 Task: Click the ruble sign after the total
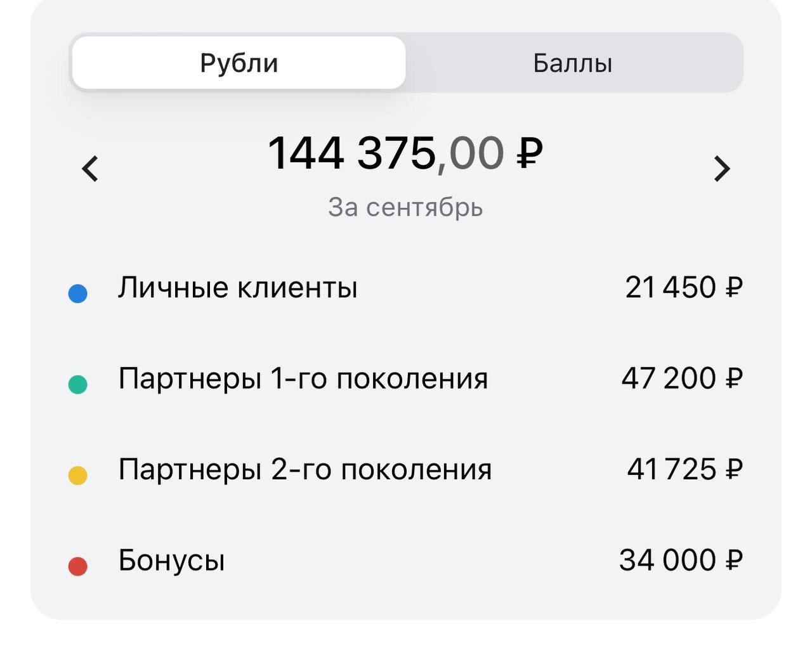pyautogui.click(x=530, y=153)
